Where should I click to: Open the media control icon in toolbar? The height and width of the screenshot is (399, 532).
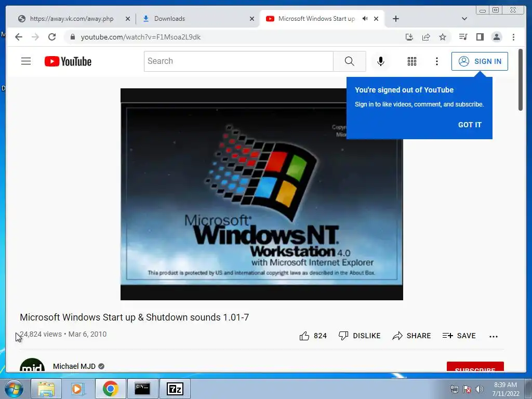tap(463, 37)
